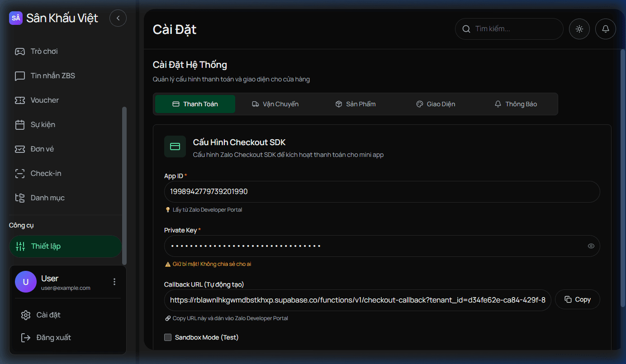This screenshot has width=626, height=364.
Task: Select the Thông Báo tab
Action: point(516,104)
